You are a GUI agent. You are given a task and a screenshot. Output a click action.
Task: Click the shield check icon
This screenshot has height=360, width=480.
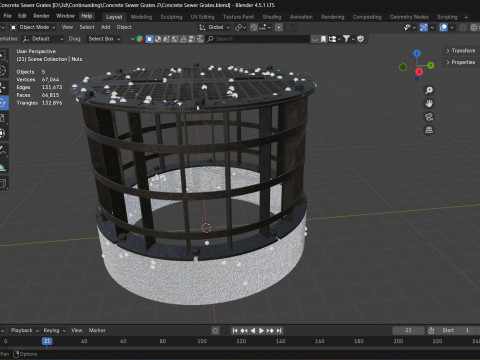361,39
